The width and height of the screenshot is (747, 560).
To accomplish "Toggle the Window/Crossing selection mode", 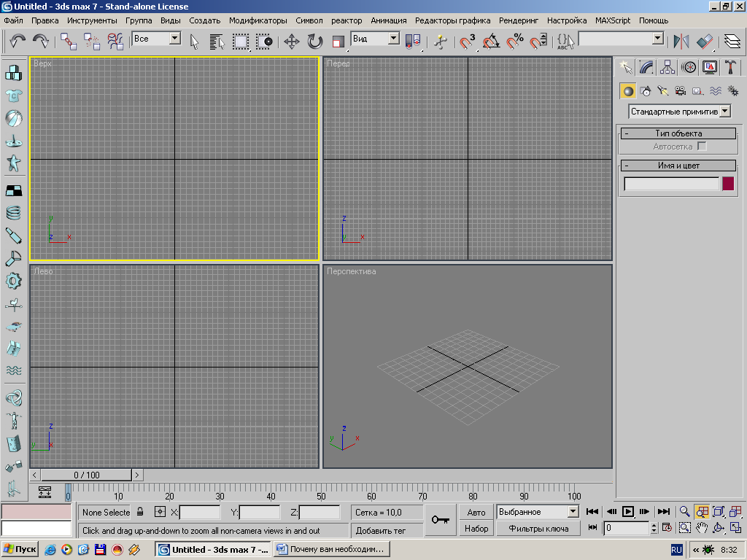I will click(x=264, y=41).
